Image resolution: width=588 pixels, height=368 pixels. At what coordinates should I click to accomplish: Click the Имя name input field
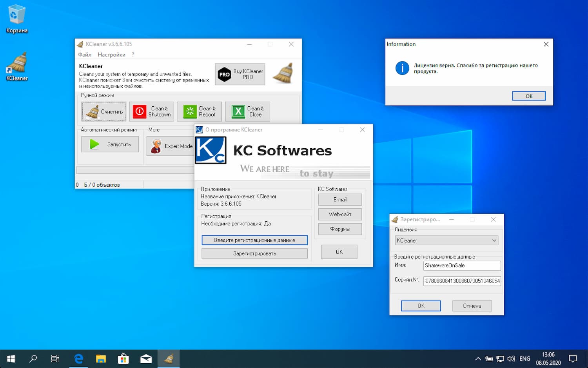pos(462,266)
